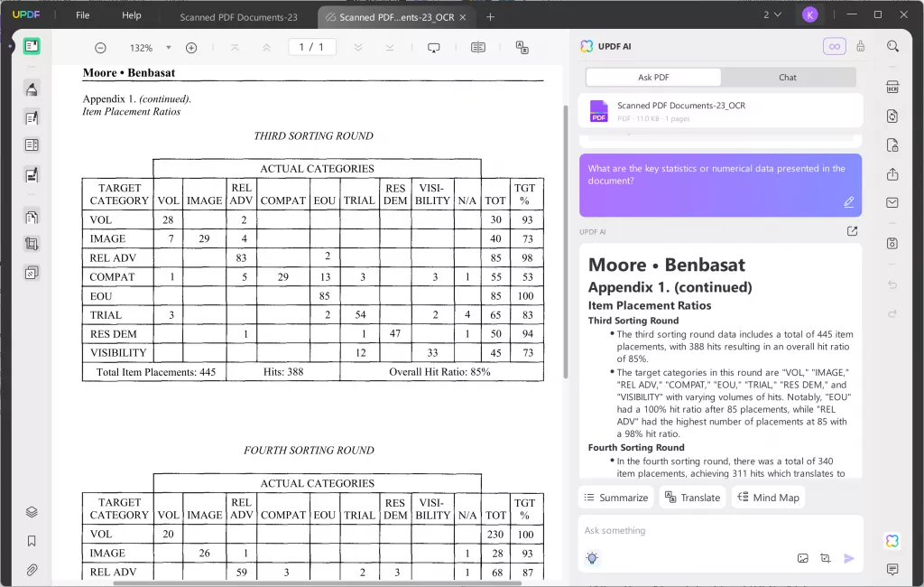Open the prompt lightbulb suggestions
The width and height of the screenshot is (924, 587).
coord(592,558)
